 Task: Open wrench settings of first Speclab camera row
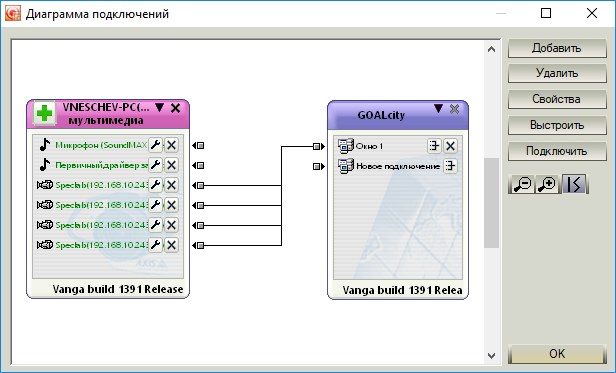tap(156, 185)
